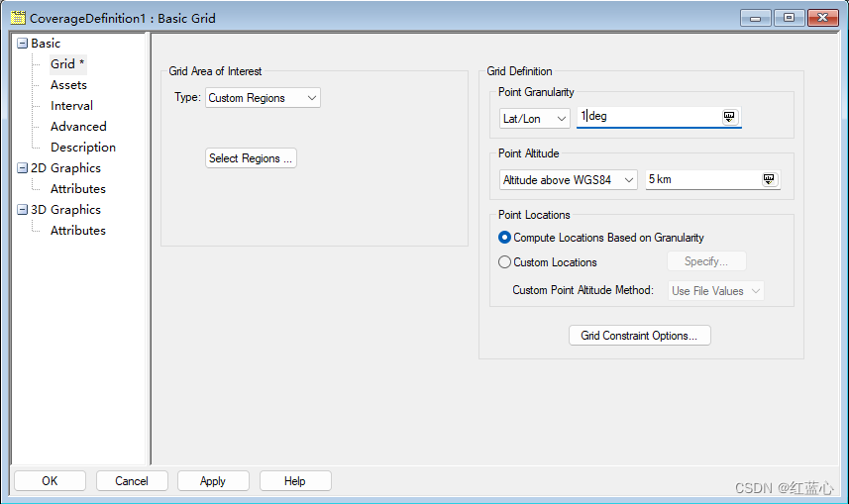Open the Grid Area Type dropdown
Screen dimensions: 849x504
(263, 98)
